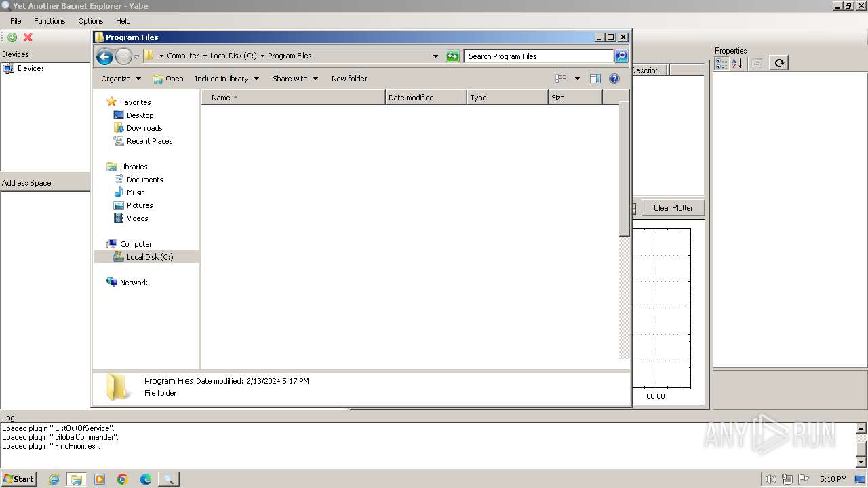
Task: Click the volume speaker tray icon
Action: pyautogui.click(x=770, y=479)
